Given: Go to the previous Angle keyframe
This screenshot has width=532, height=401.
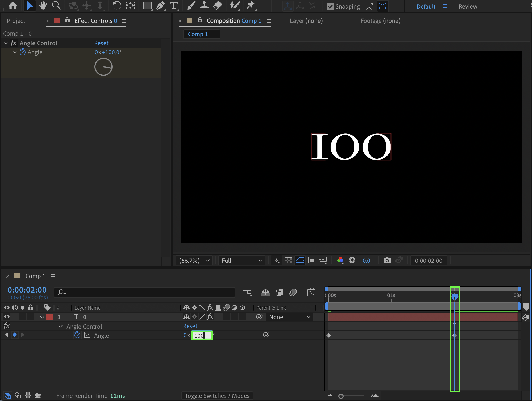Looking at the screenshot, I should pyautogui.click(x=6, y=335).
